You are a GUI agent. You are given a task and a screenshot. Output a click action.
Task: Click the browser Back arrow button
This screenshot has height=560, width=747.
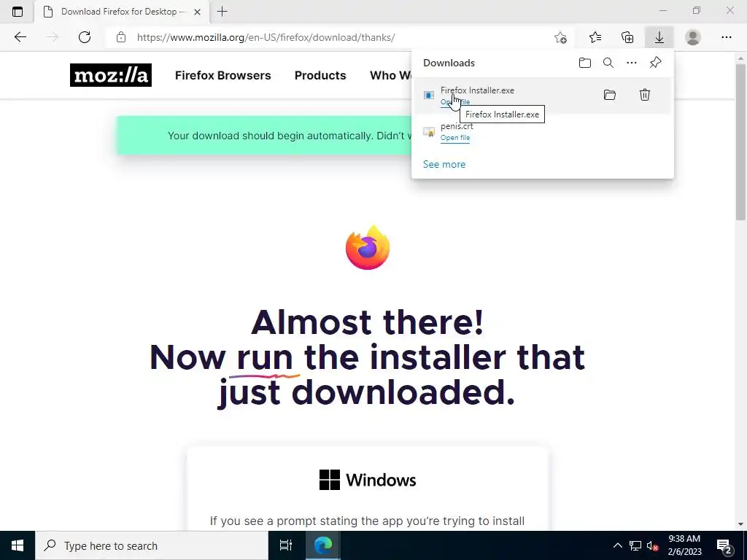click(x=20, y=37)
